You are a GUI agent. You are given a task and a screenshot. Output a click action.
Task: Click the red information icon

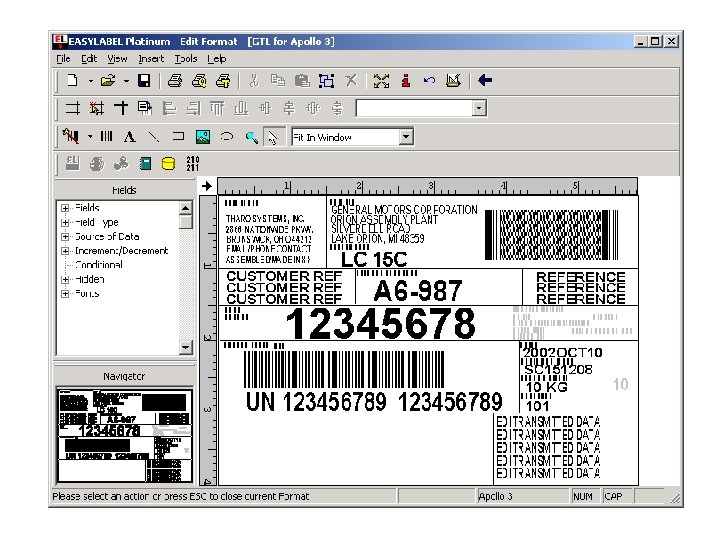(405, 81)
